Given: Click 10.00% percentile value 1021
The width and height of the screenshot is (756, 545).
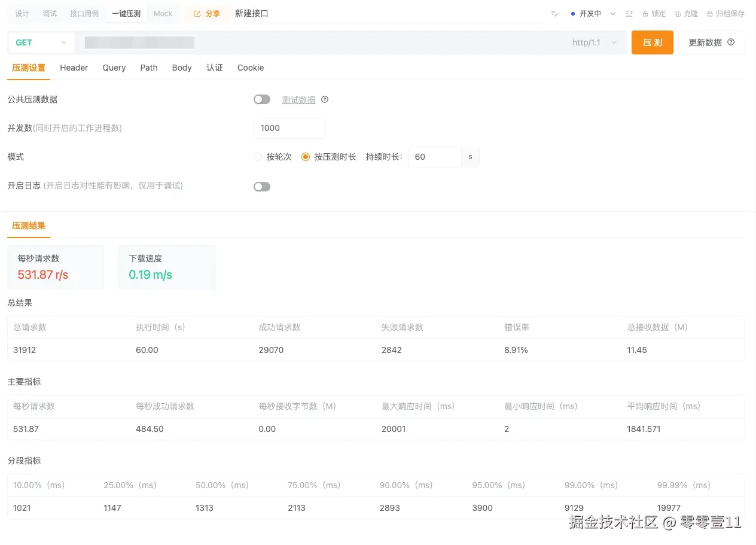Looking at the screenshot, I should click(22, 508).
